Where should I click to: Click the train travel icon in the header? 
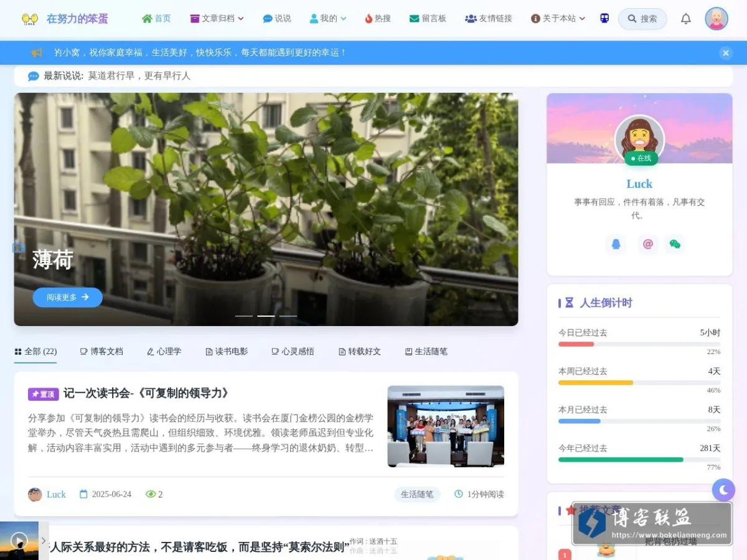click(604, 19)
